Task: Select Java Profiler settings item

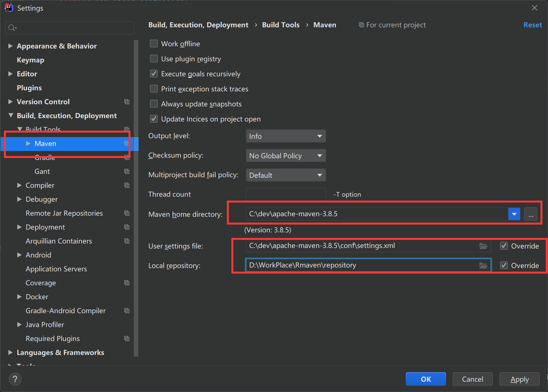Action: pos(45,325)
